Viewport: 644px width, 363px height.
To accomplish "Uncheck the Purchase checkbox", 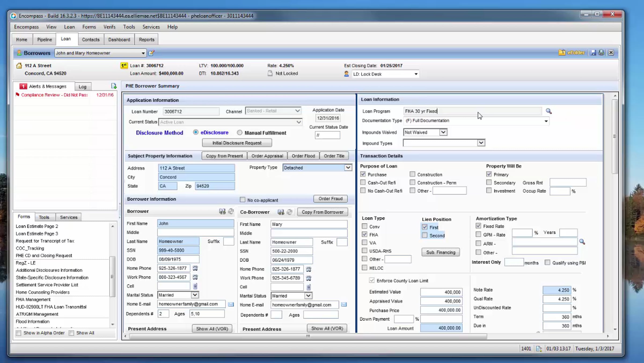I will (363, 174).
